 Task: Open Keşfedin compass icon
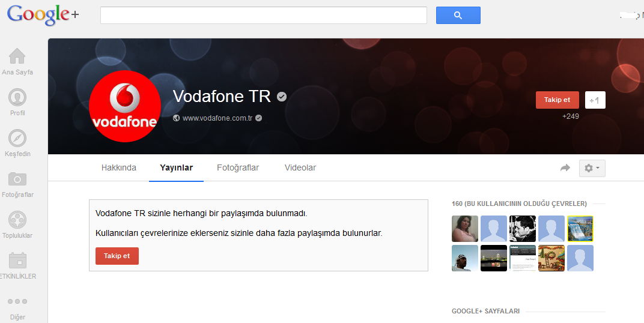(17, 138)
